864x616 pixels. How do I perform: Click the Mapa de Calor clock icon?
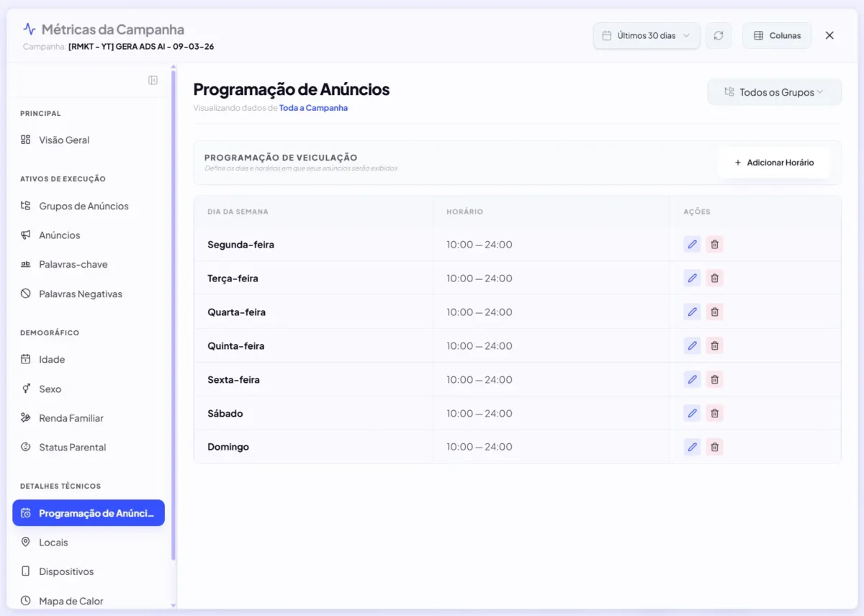tap(27, 601)
